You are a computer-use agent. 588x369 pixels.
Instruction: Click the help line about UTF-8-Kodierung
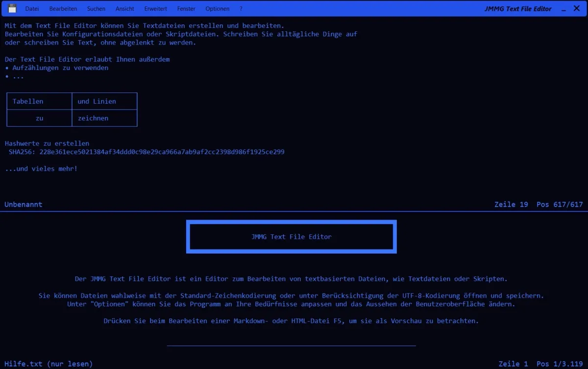[x=291, y=296]
